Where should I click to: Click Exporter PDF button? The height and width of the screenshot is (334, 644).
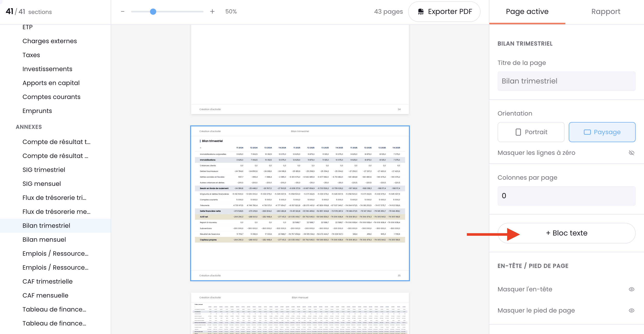tap(444, 12)
